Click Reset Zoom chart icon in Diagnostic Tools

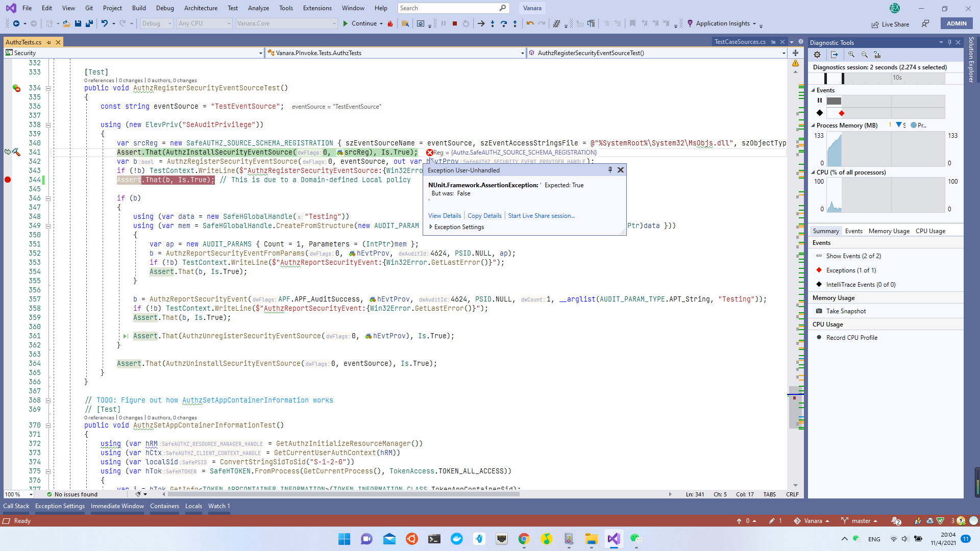[x=877, y=55]
